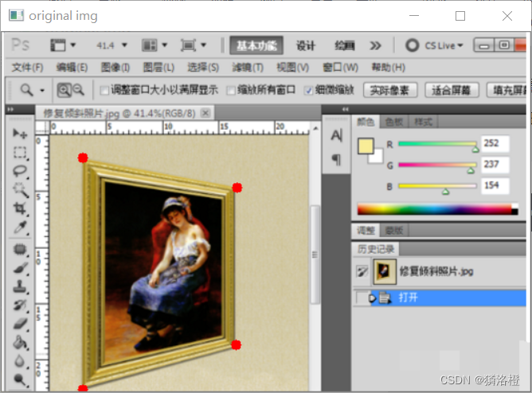Open the 选择(S) menu
Viewport: 532px width, 393px height.
click(203, 68)
